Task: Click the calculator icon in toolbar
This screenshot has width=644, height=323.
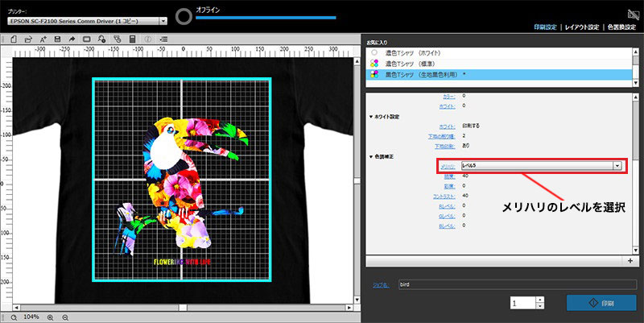Action: click(131, 39)
